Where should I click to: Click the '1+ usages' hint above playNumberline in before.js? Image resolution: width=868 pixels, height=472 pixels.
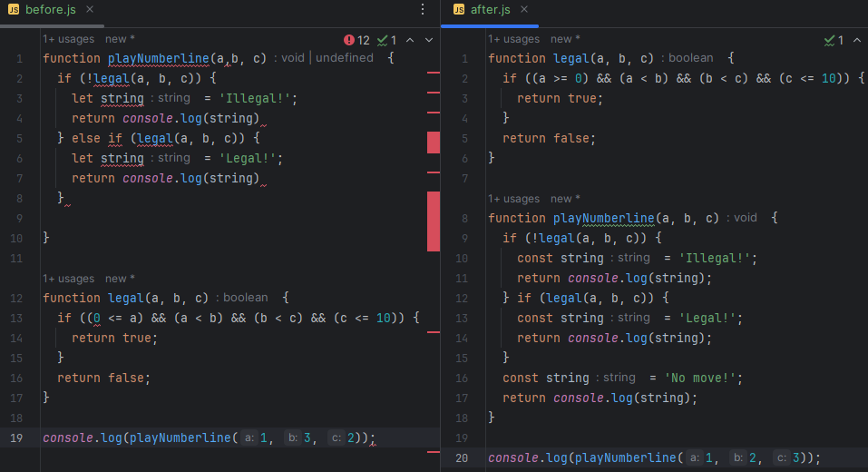(x=69, y=39)
